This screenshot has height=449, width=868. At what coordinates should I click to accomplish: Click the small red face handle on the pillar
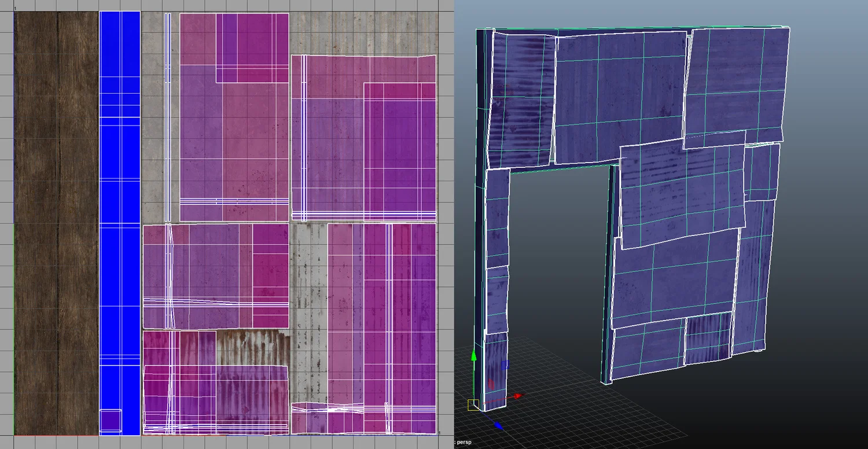click(492, 384)
